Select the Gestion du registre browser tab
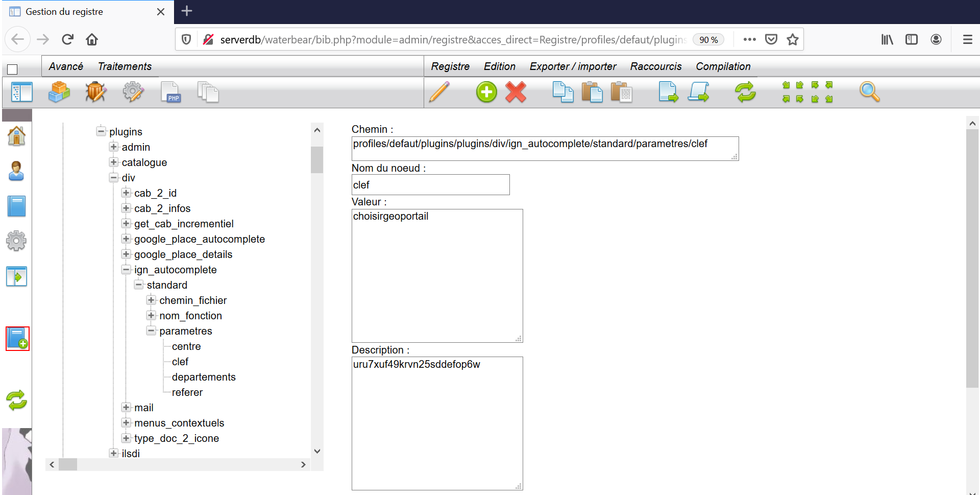 tap(88, 12)
